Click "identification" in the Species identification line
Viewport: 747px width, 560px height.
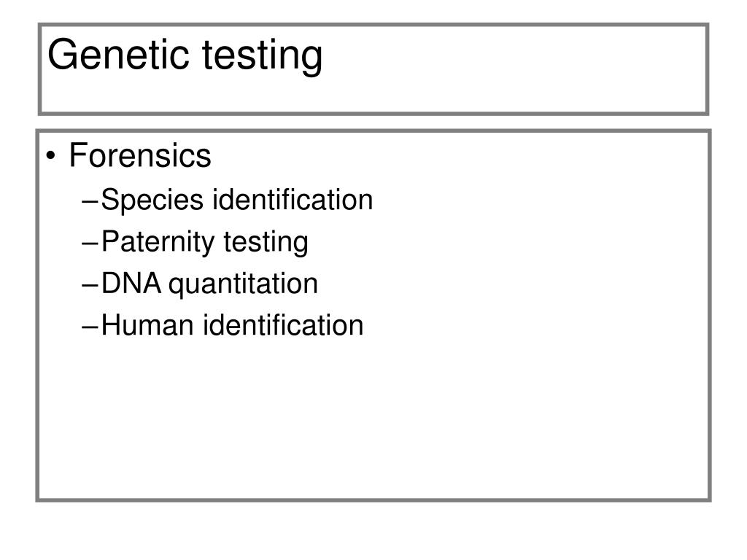[x=293, y=199]
